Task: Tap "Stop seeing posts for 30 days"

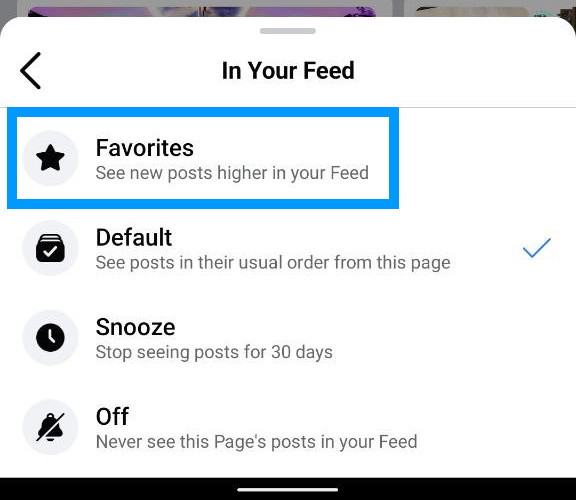Action: [x=214, y=352]
